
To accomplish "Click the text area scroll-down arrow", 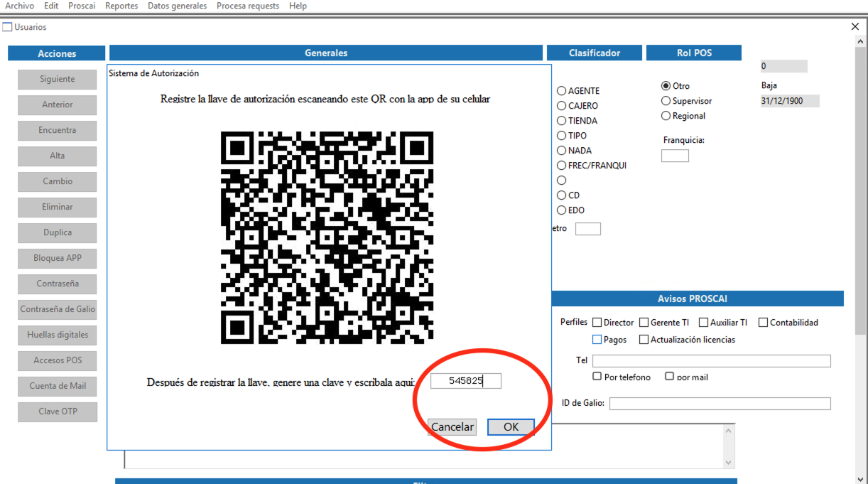I will (729, 462).
